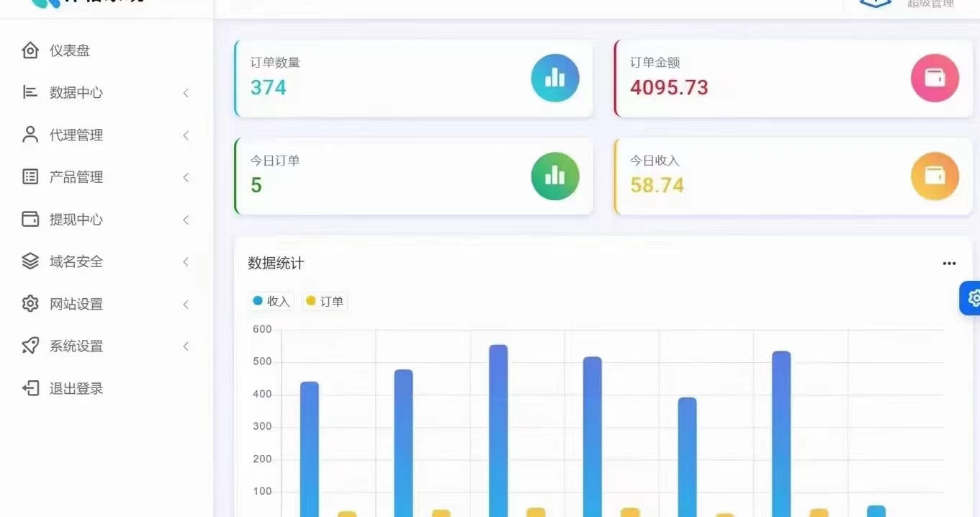The height and width of the screenshot is (517, 980).
Task: Click the orange wallet icon on 今日收入 card
Action: click(x=935, y=176)
